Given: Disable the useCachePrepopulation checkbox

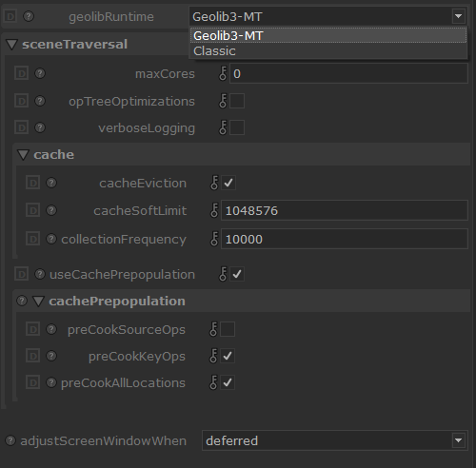Looking at the screenshot, I should 237,274.
